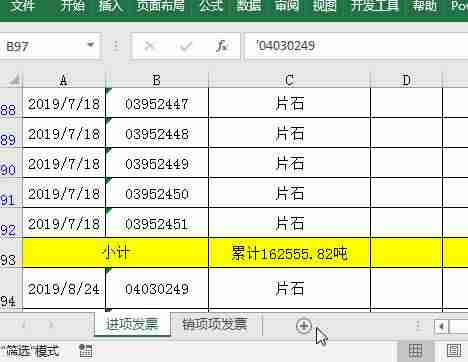
Task: Open Insert Function fx icon
Action: (x=222, y=46)
